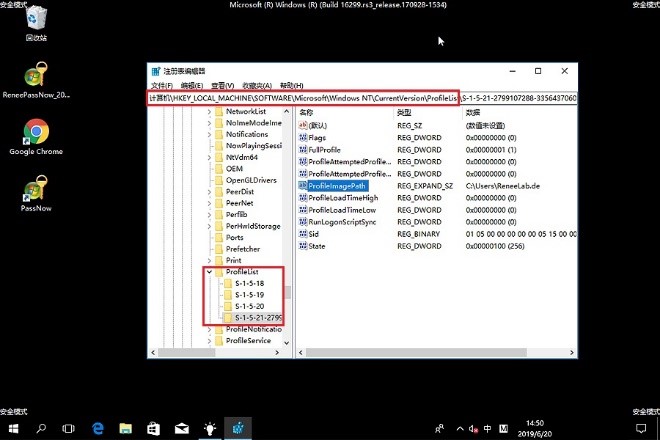The image size is (660, 440).
Task: Open the 查看(V) menu
Action: coord(223,85)
